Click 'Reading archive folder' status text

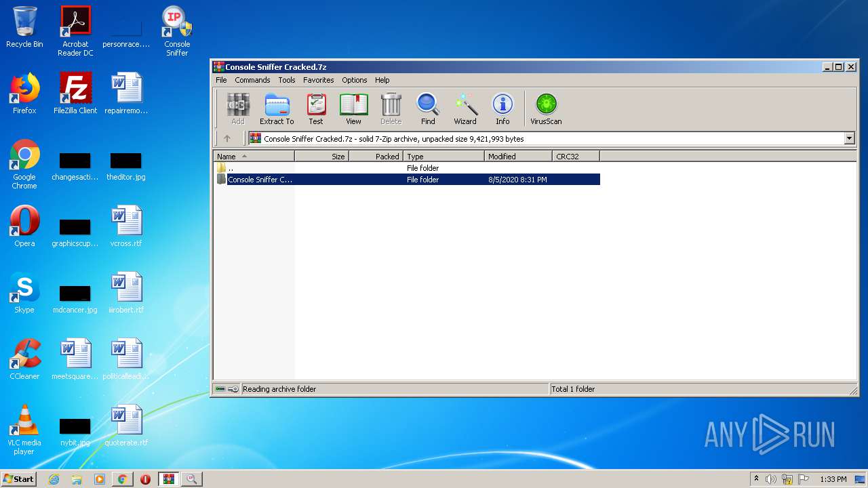pyautogui.click(x=279, y=389)
